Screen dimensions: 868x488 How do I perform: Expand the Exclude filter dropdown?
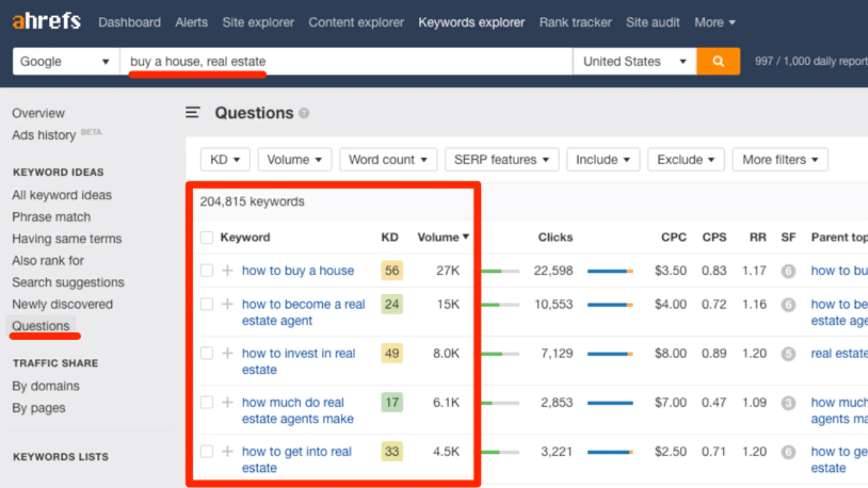pos(686,160)
